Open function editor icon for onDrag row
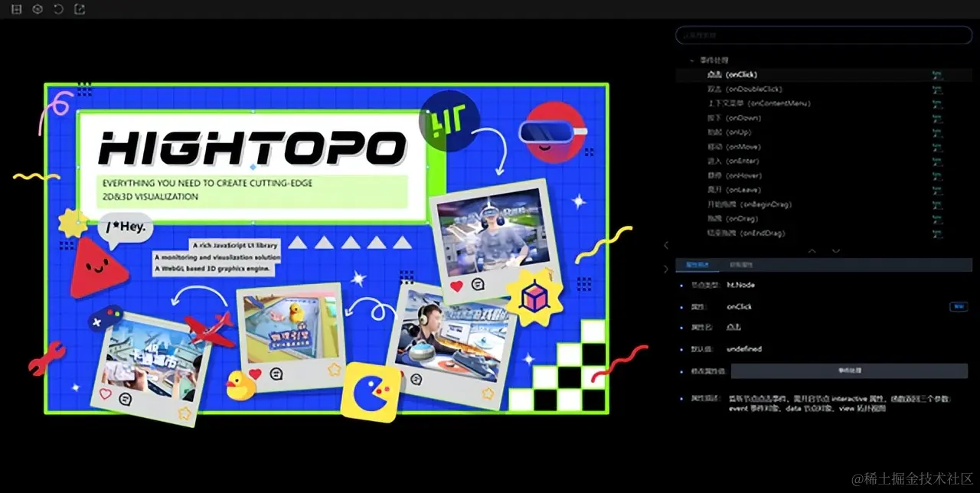Screen dimensions: 980x493 tap(936, 219)
